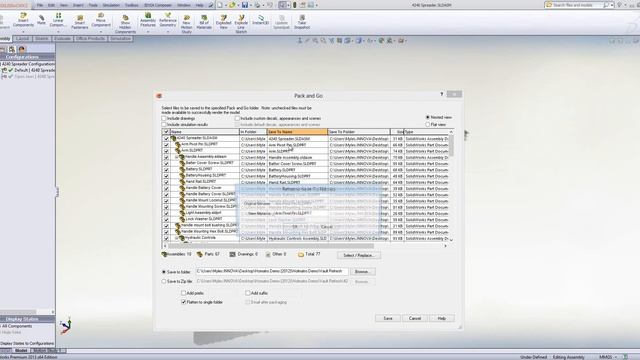The width and height of the screenshot is (640, 360).
Task: Cancel the Pack and Go dialog
Action: (415, 318)
